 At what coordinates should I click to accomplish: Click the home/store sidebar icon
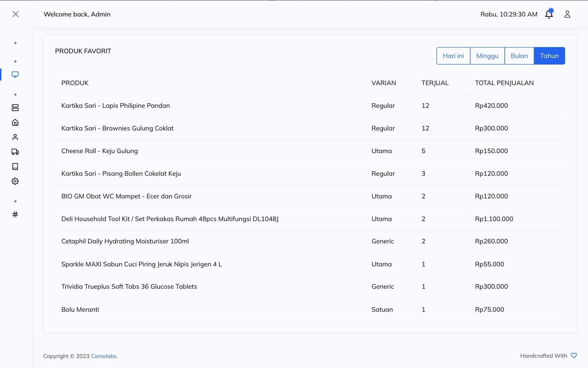pos(15,123)
